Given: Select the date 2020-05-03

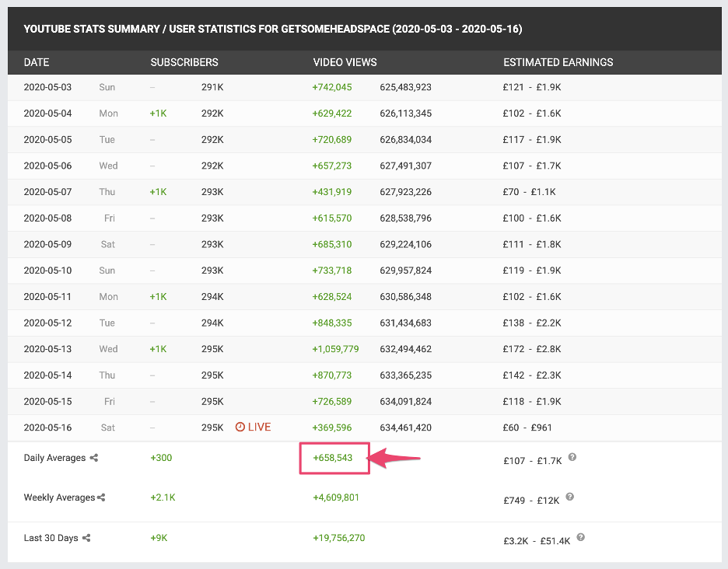Looking at the screenshot, I should [47, 87].
